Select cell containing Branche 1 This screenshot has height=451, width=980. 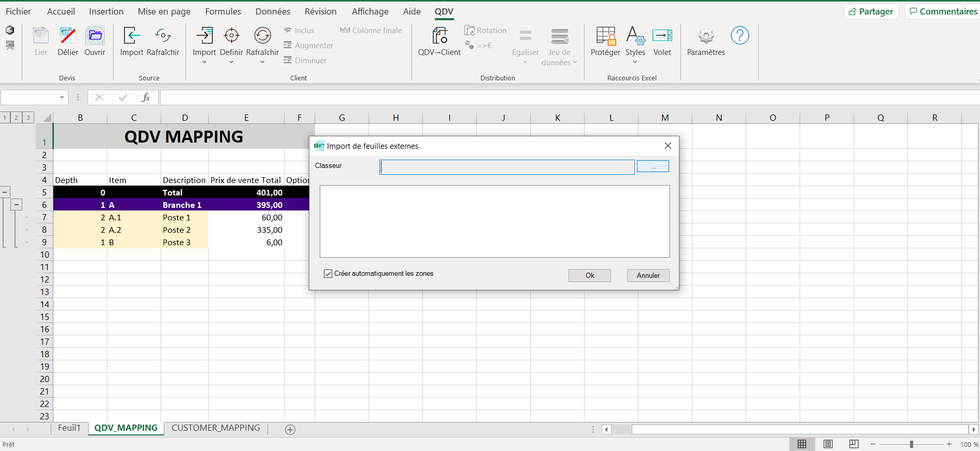(x=184, y=205)
